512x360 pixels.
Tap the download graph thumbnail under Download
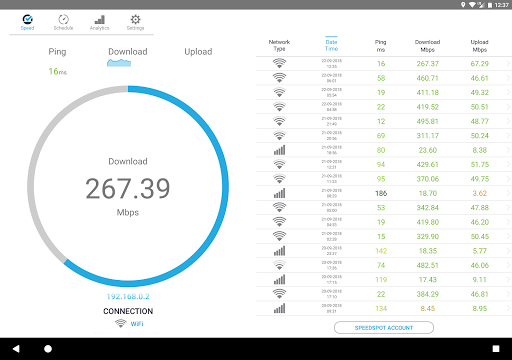(119, 63)
